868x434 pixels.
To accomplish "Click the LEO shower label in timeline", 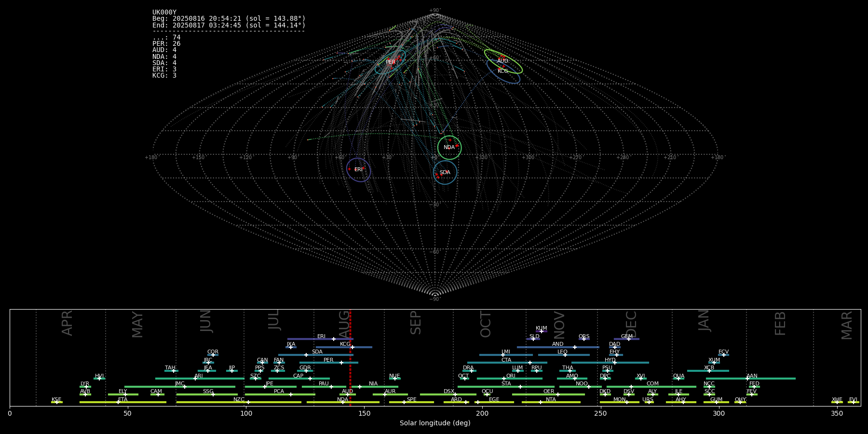I will (x=562, y=352).
